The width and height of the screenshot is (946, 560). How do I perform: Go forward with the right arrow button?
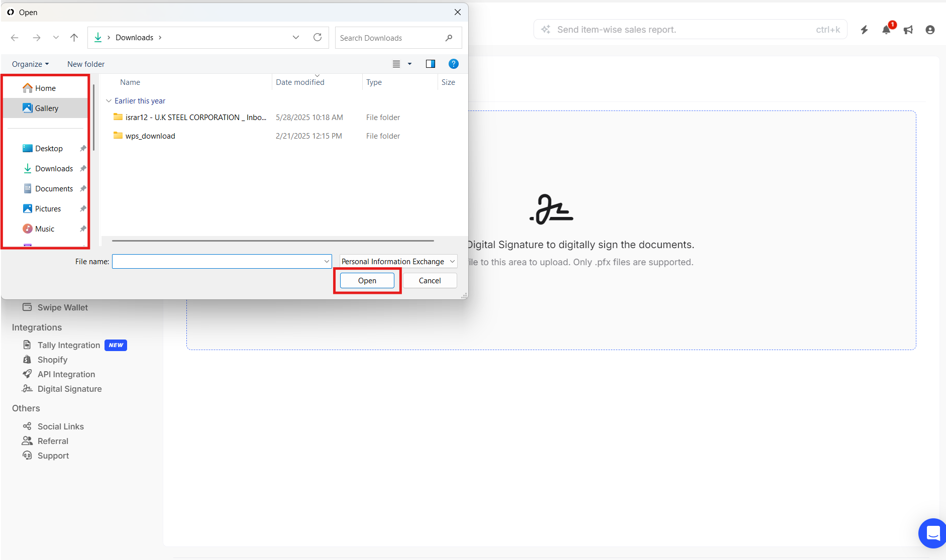[37, 38]
